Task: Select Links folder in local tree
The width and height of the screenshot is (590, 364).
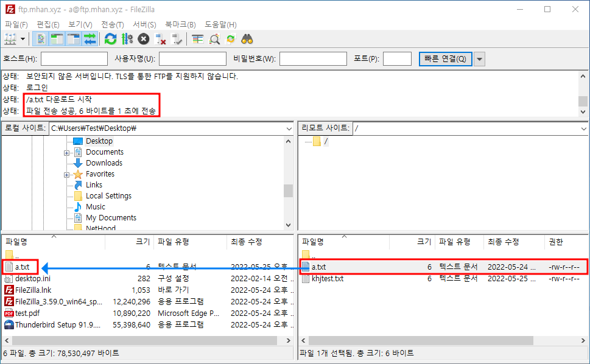Action: (94, 184)
